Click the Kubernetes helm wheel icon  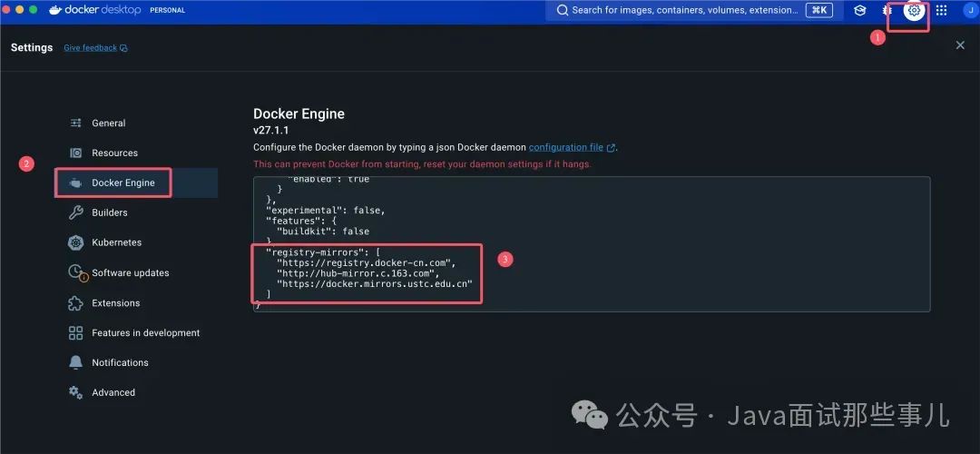click(75, 242)
